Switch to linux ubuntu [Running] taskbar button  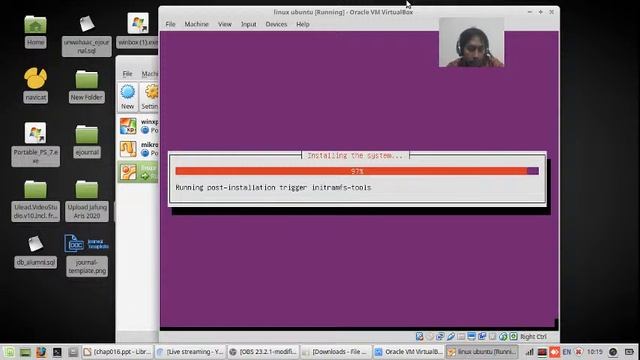coord(482,352)
